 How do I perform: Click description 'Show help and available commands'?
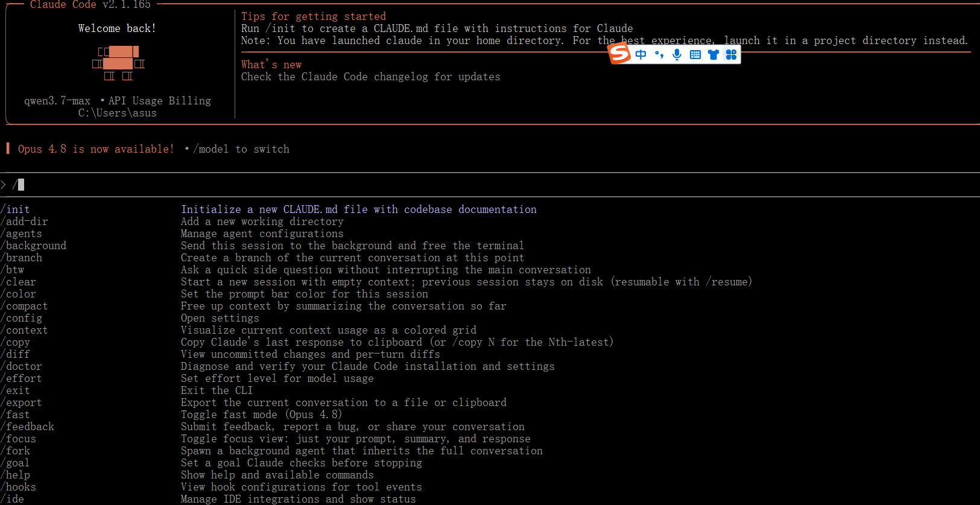coord(277,475)
